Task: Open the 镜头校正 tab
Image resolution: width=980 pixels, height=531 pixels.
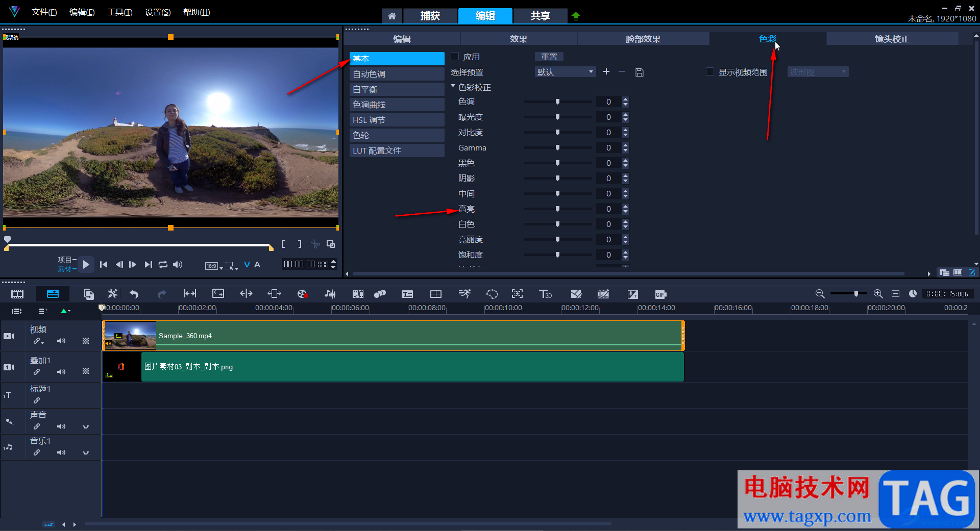Action: tap(892, 39)
